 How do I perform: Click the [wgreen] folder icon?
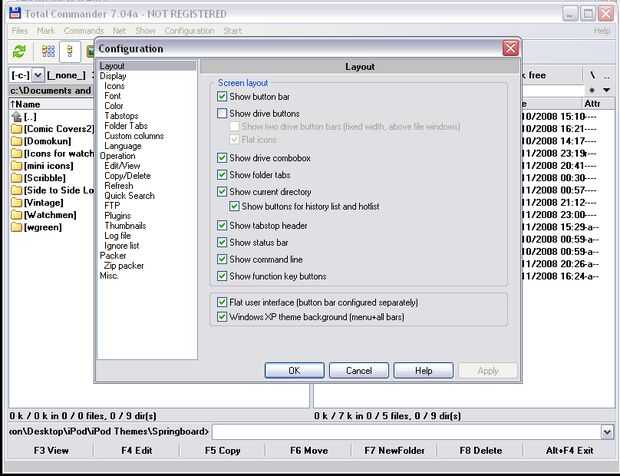16,227
